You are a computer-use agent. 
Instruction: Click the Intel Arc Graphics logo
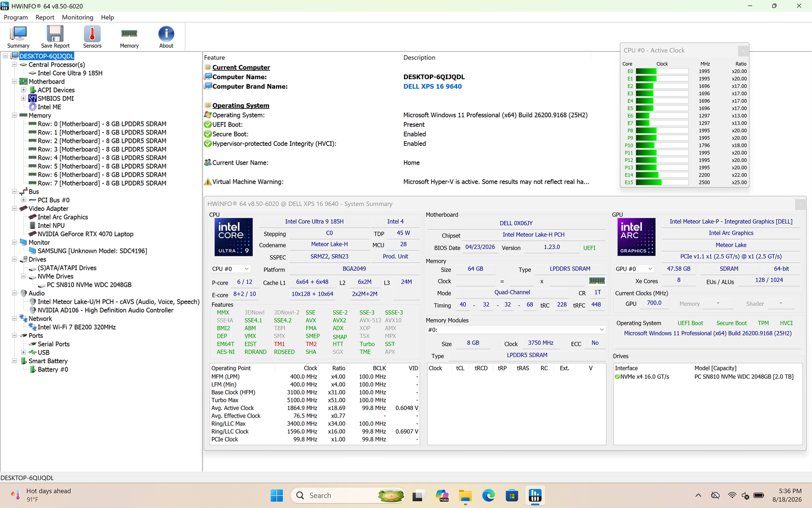point(636,237)
